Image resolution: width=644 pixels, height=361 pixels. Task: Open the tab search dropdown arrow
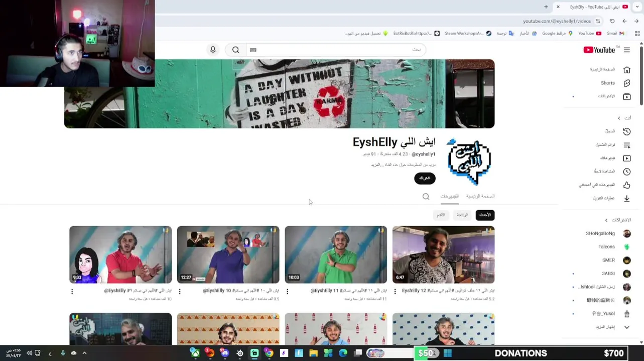click(637, 7)
